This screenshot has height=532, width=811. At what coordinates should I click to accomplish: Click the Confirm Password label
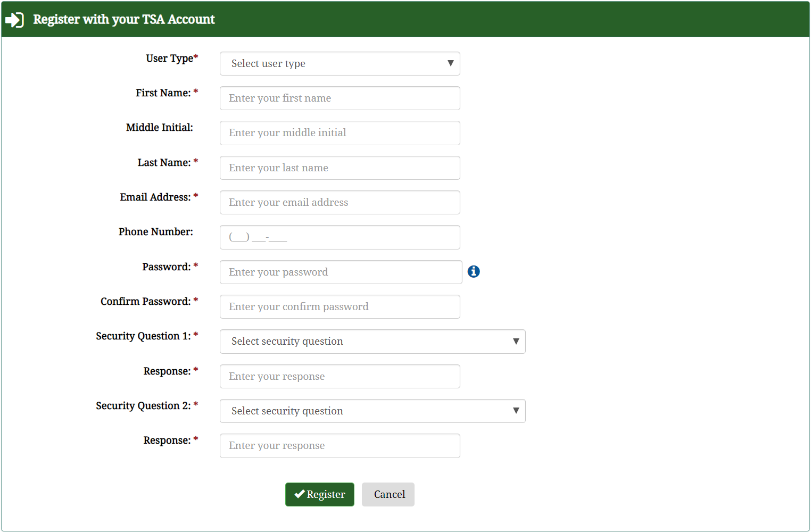click(145, 302)
